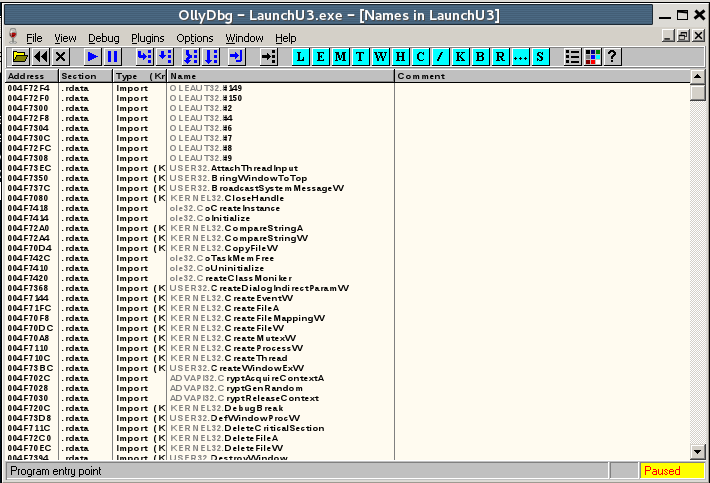
Task: Open file with the folder toolbar icon
Action: click(20, 57)
